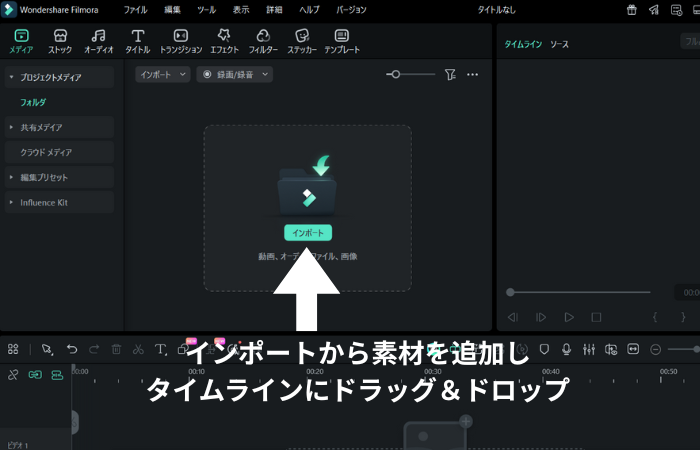Expand the Influence Kit section

click(x=11, y=202)
